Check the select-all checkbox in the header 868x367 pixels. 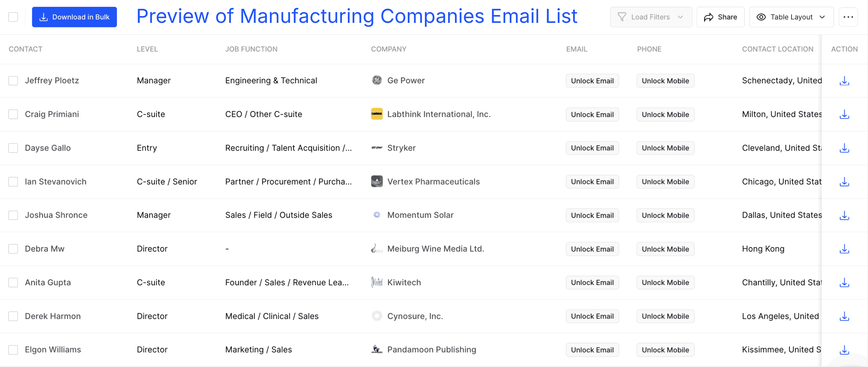(13, 17)
